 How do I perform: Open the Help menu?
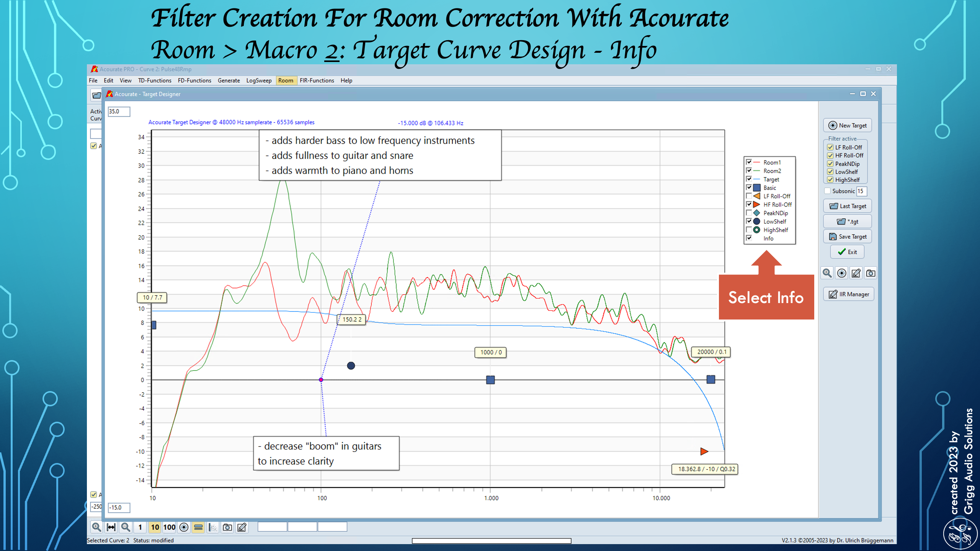point(346,80)
